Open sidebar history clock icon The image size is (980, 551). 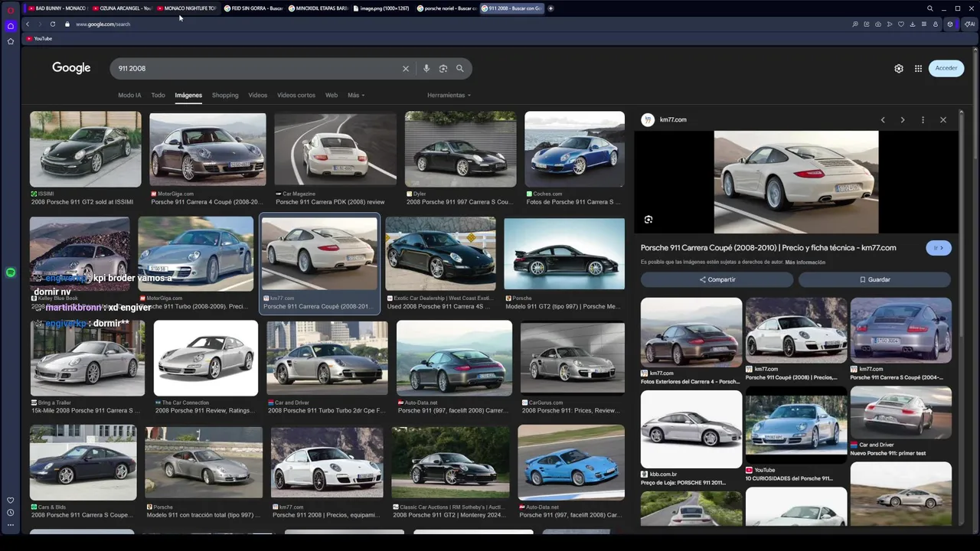11,513
